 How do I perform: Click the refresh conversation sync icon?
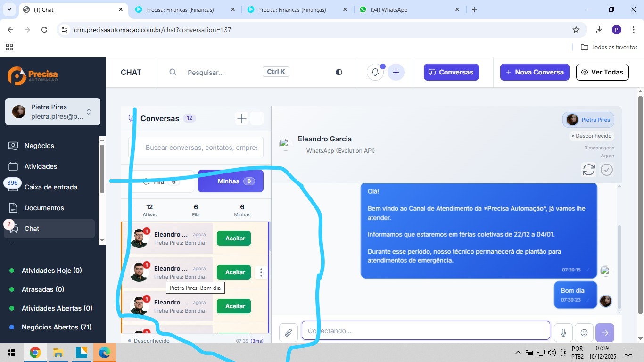588,170
